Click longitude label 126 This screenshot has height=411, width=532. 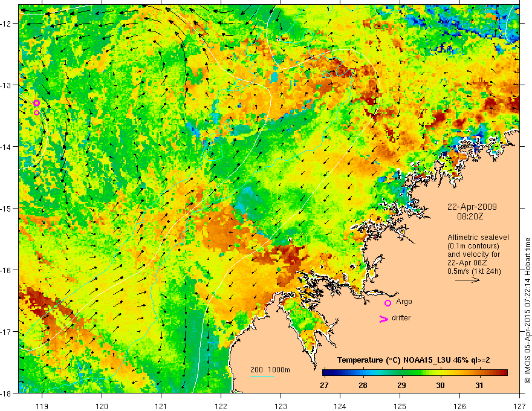(x=459, y=406)
